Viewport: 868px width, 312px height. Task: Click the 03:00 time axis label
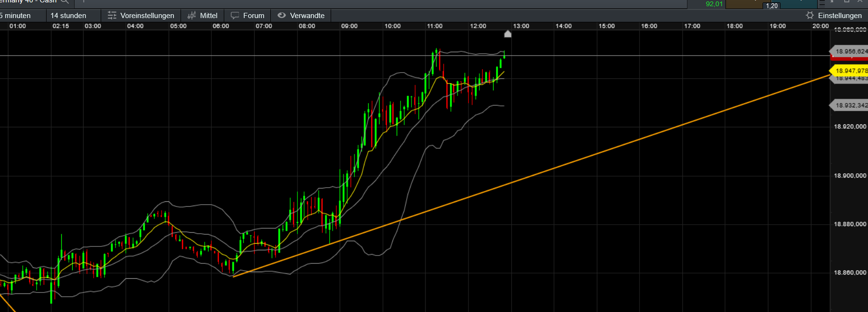click(93, 26)
